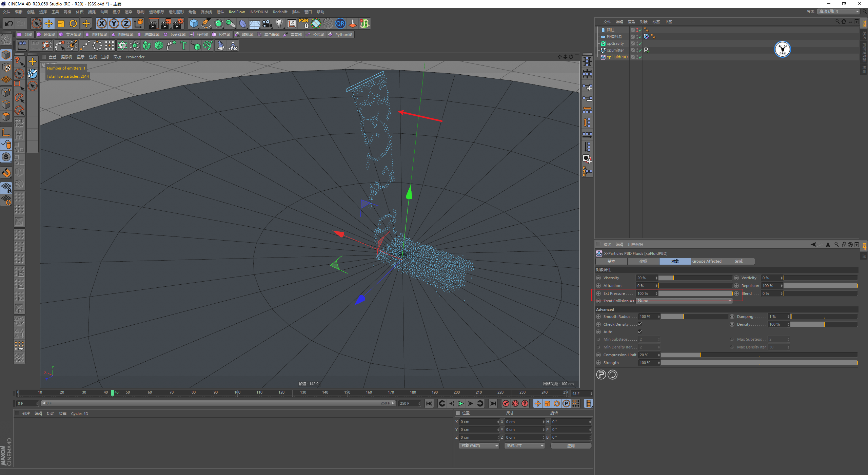Open the RealFlow menu
Viewport: 868px width, 475px height.
(236, 12)
